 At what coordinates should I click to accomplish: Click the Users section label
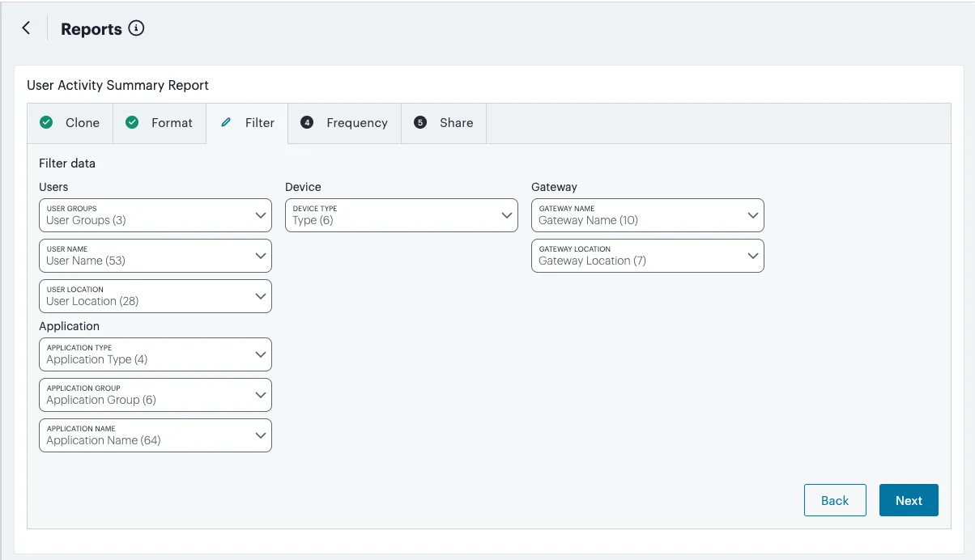53,187
